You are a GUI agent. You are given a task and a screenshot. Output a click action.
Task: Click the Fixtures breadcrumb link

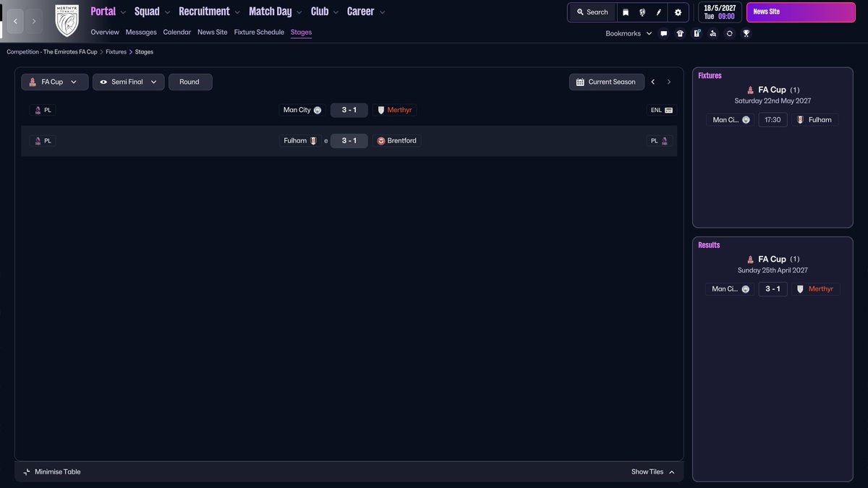[x=116, y=52]
